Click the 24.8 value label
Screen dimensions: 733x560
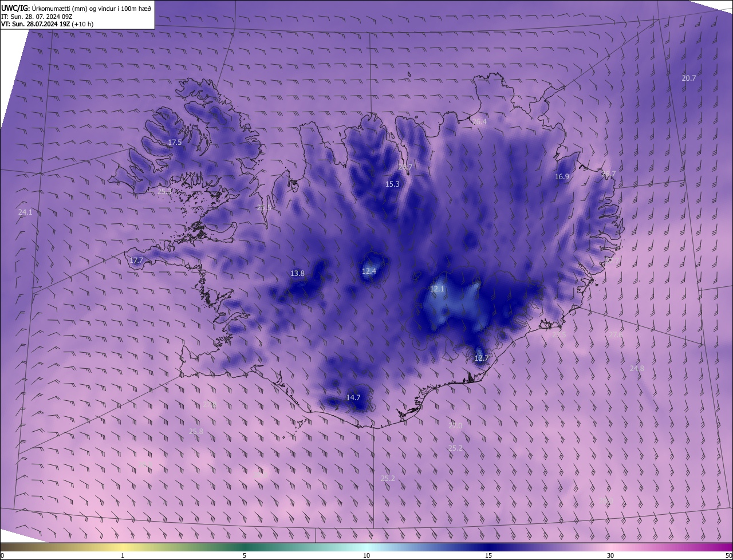click(637, 368)
